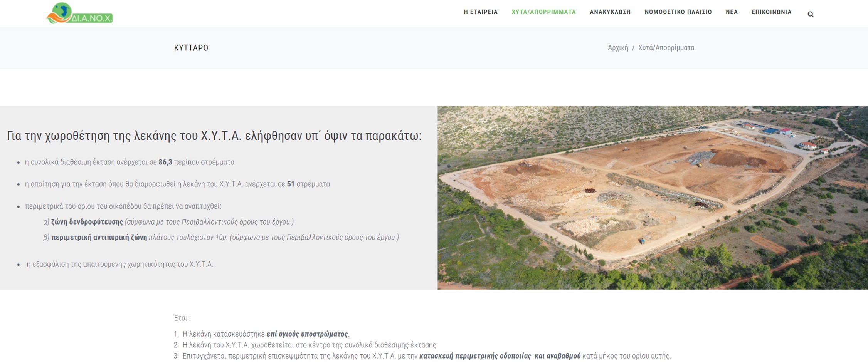Click the ΔΙ.Α.ΝΟ.Χ. logo
Viewport: 868px width, 362px height.
coord(79,13)
